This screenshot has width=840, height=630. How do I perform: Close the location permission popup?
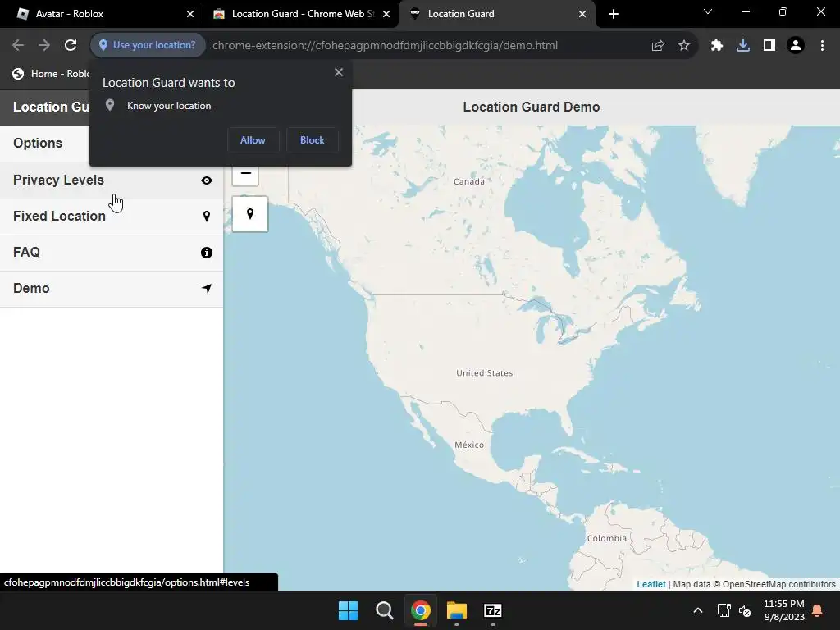click(339, 72)
